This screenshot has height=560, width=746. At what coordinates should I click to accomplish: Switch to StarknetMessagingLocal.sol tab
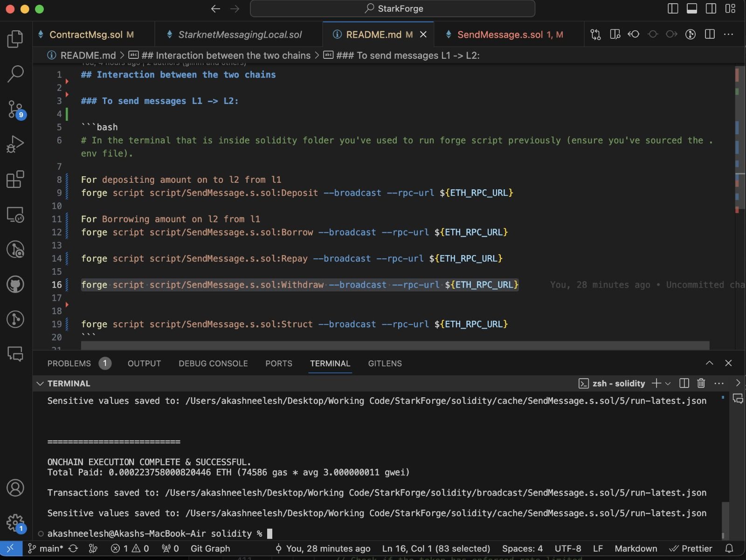point(239,35)
